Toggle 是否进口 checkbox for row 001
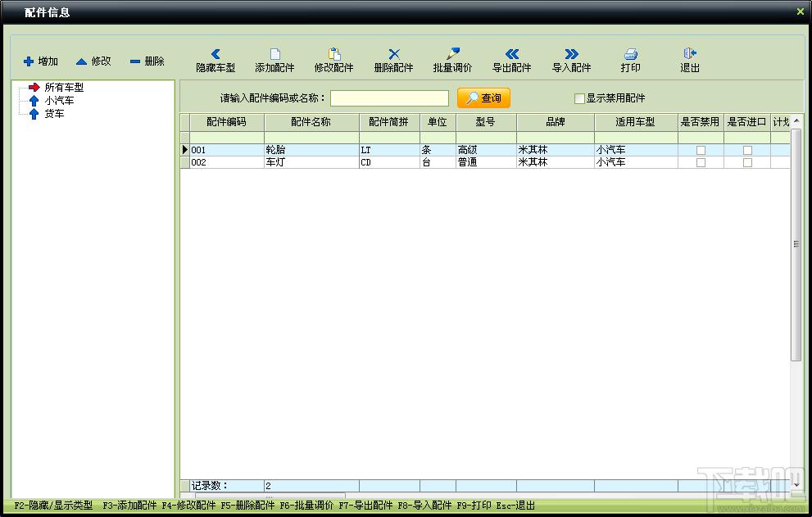This screenshot has height=517, width=812. click(747, 150)
